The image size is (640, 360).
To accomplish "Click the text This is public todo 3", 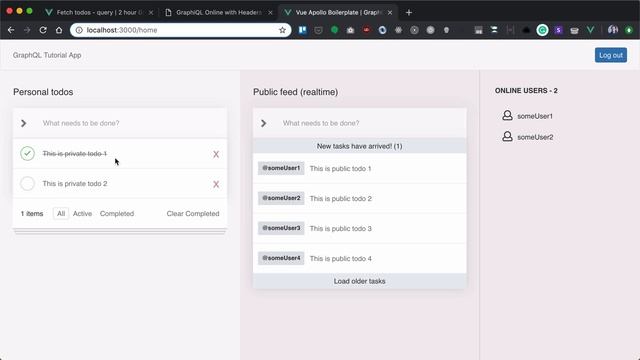I will coord(340,229).
